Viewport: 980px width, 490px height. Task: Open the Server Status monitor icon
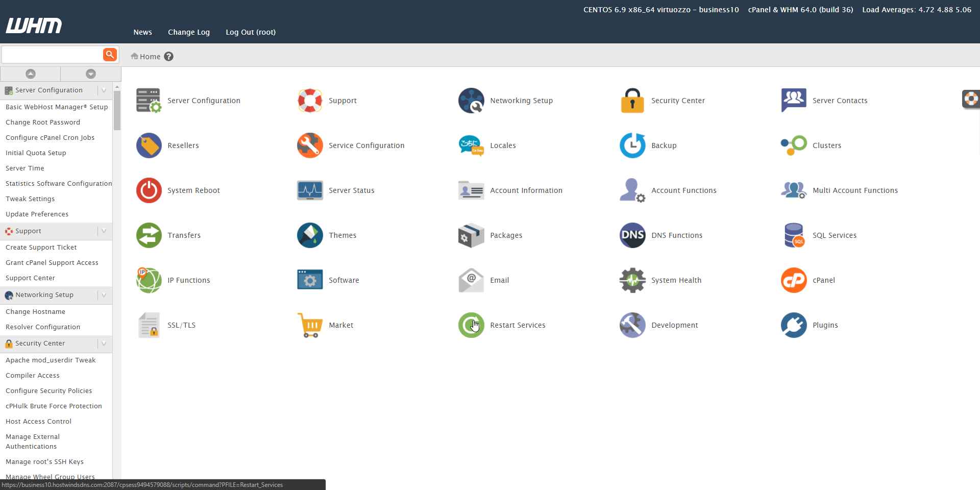310,190
